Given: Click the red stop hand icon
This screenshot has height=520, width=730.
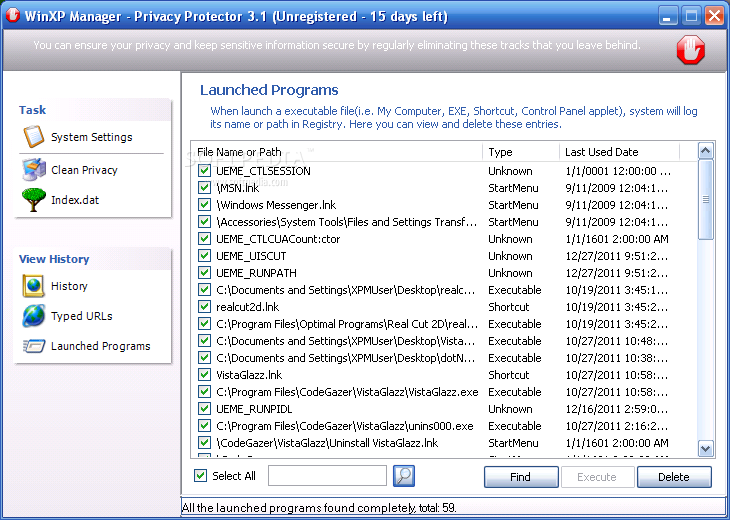Looking at the screenshot, I should (690, 49).
